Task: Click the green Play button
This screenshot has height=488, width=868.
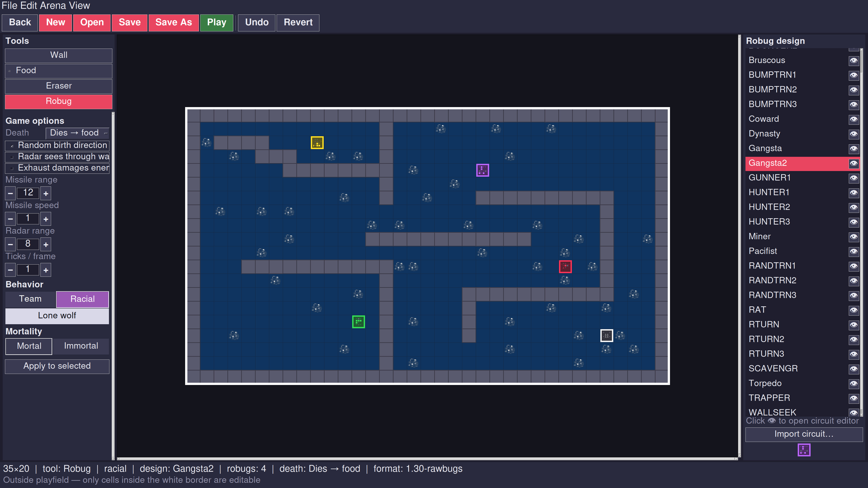Action: coord(217,23)
